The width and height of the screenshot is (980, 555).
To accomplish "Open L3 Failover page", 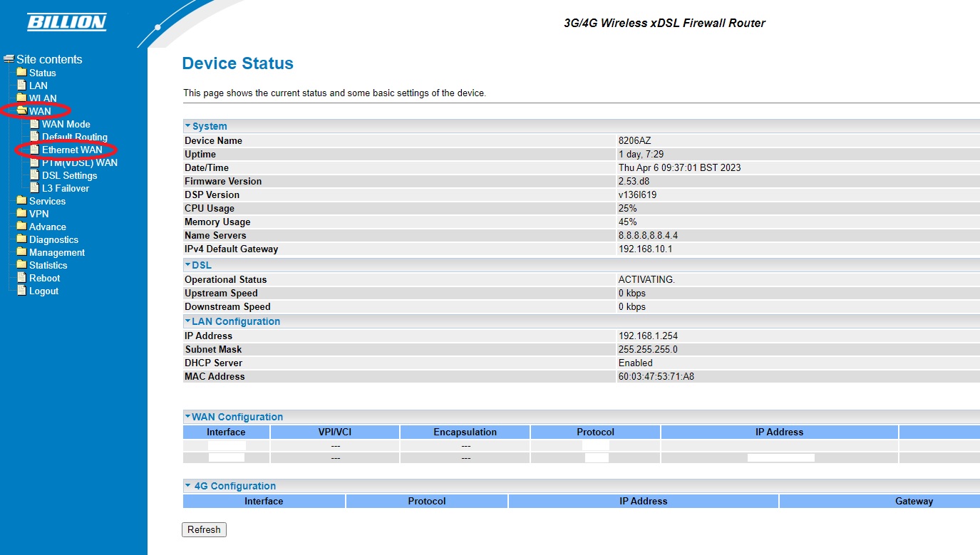I will (x=66, y=188).
